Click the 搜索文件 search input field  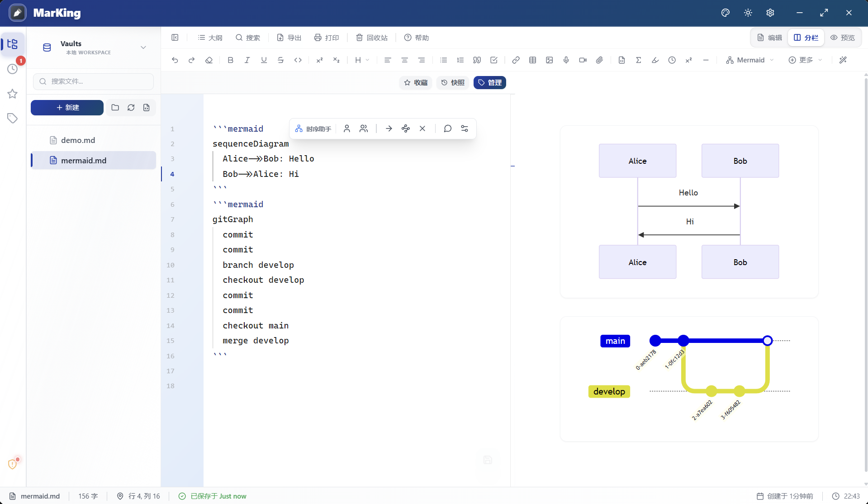94,81
